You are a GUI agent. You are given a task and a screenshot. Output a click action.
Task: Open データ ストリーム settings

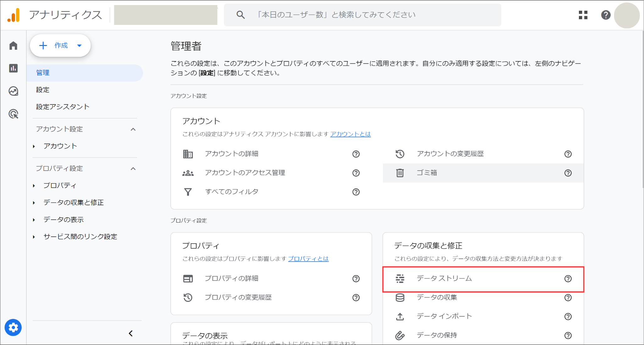pyautogui.click(x=483, y=279)
